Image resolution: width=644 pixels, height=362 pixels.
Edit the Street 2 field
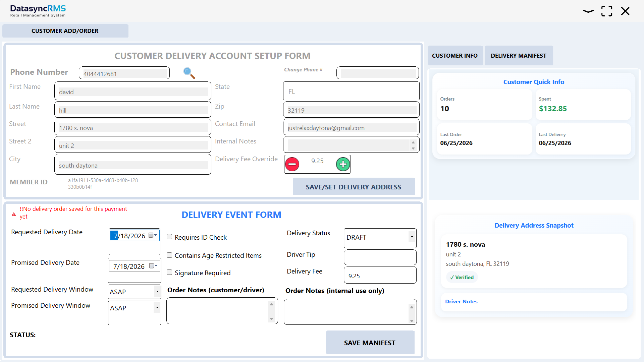tap(133, 145)
